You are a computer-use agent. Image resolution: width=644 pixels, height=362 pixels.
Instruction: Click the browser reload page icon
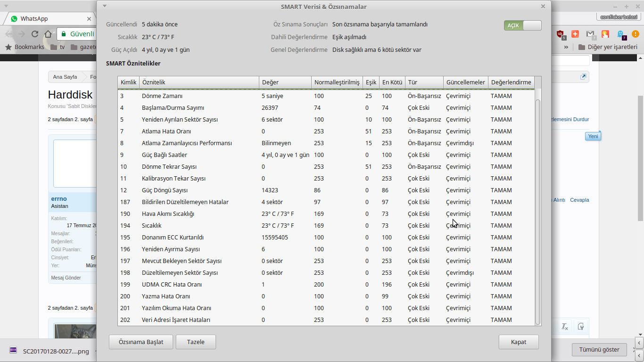coord(35,34)
